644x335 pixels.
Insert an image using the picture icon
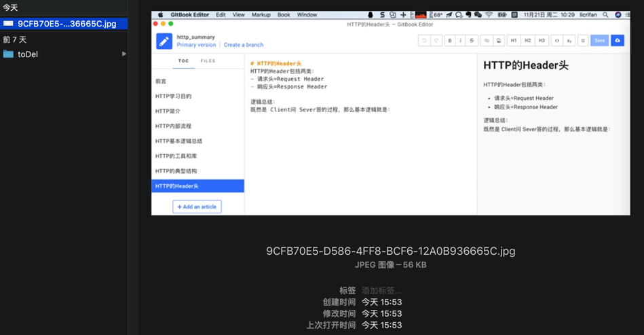coord(499,40)
